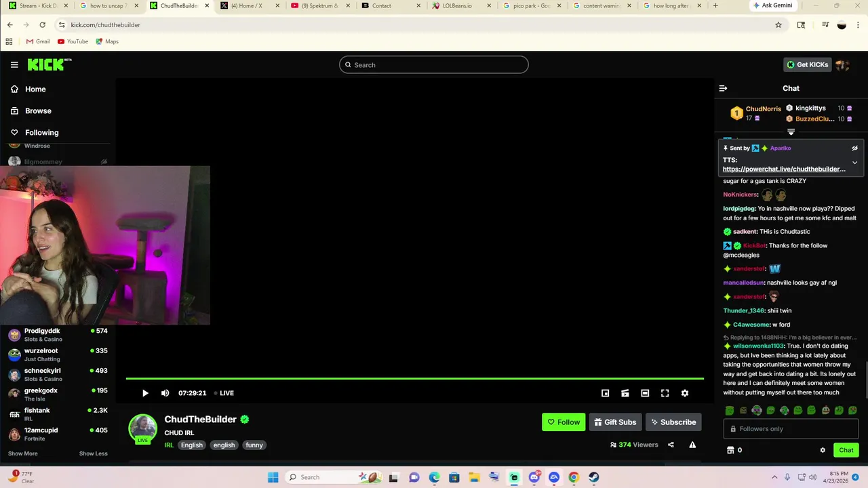868x488 pixels.
Task: Open fishtank channel
Action: click(x=58, y=414)
